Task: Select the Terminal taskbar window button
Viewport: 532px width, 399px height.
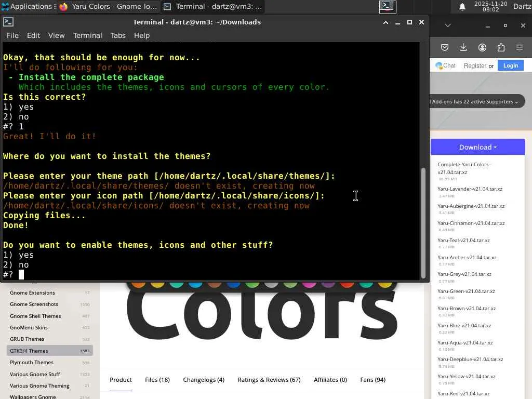Action: (x=212, y=6)
